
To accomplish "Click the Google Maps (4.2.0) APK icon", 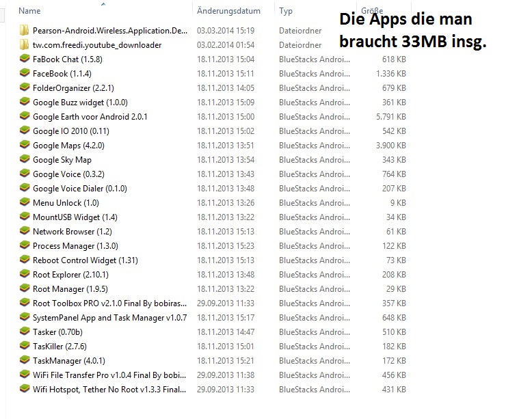I will tap(25, 145).
